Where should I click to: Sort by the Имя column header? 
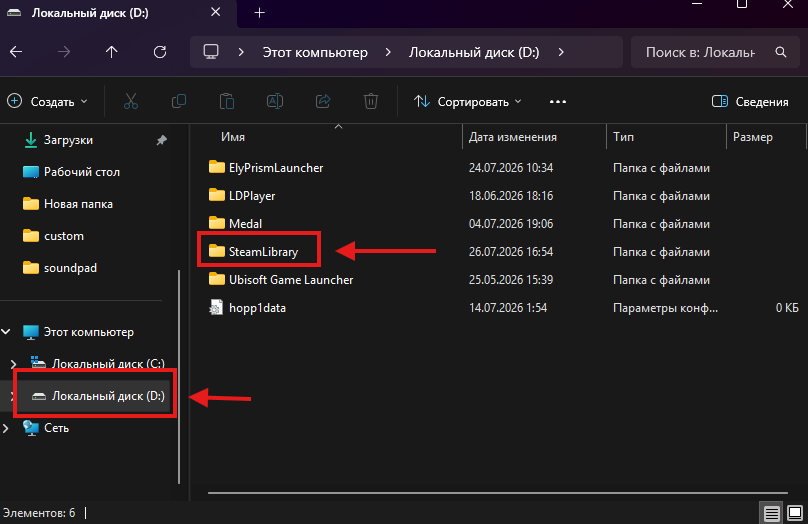[233, 137]
